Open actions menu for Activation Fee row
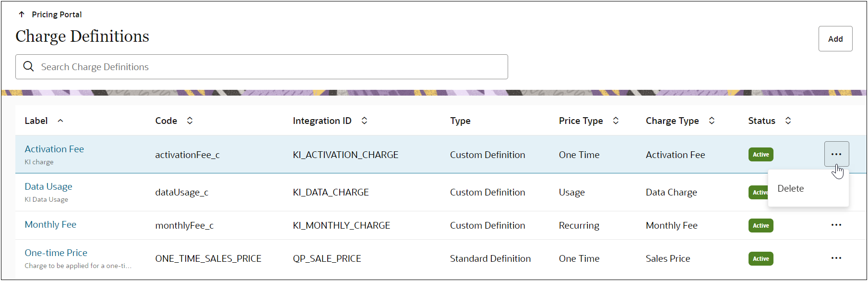 point(836,154)
